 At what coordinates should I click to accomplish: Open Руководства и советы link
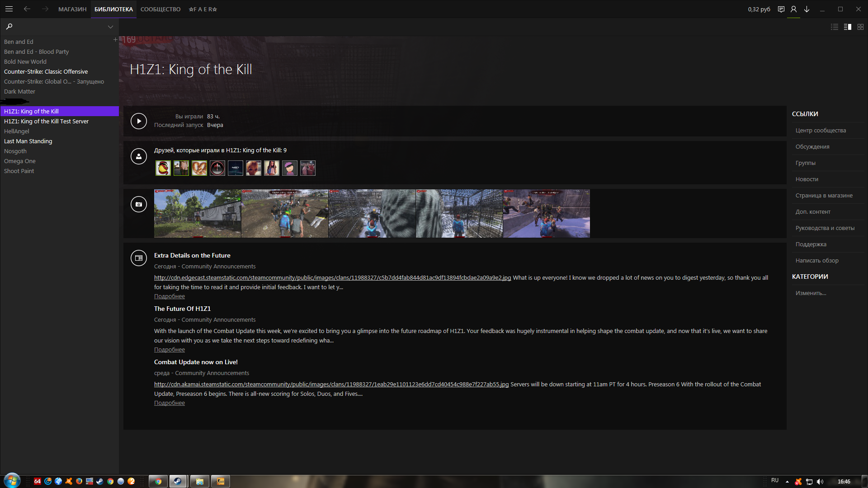825,228
